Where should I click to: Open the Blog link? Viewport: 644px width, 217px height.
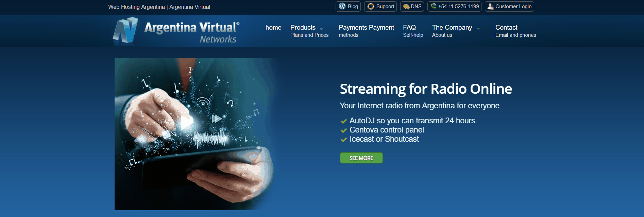pyautogui.click(x=348, y=6)
